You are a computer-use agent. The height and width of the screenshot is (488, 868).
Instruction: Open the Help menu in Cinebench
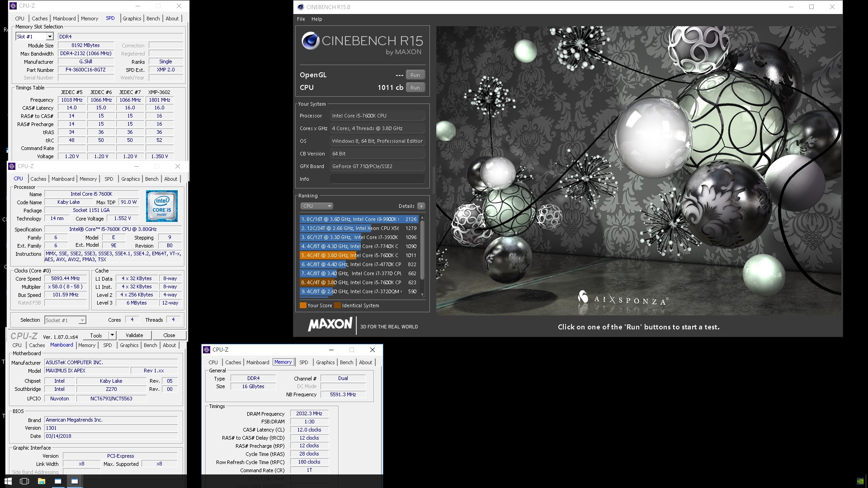[x=316, y=19]
